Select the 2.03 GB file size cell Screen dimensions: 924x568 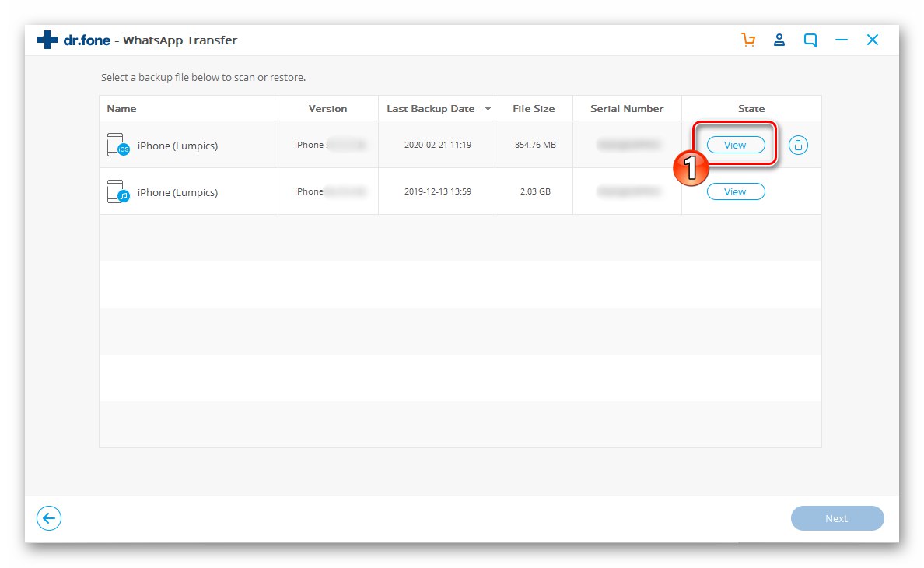click(x=535, y=191)
